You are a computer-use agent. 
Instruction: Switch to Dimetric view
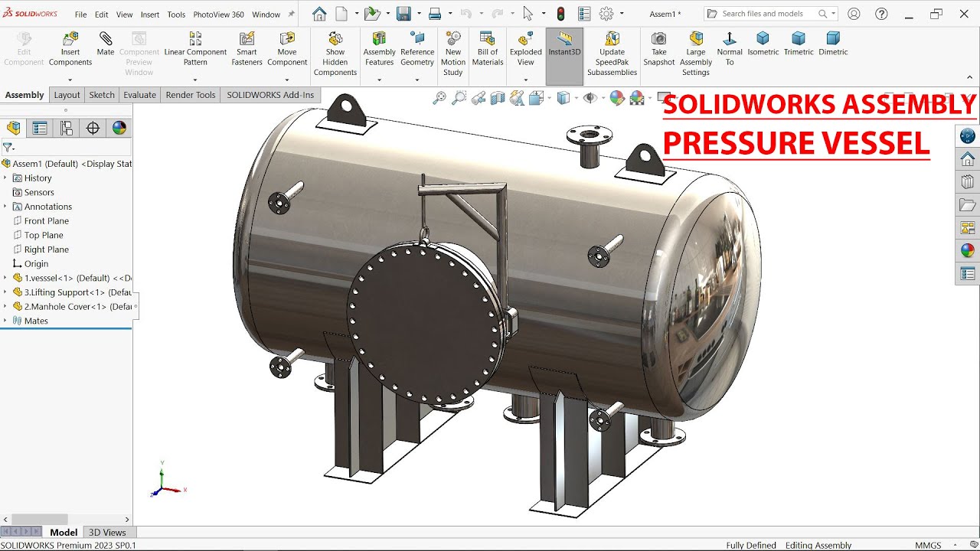coord(833,44)
